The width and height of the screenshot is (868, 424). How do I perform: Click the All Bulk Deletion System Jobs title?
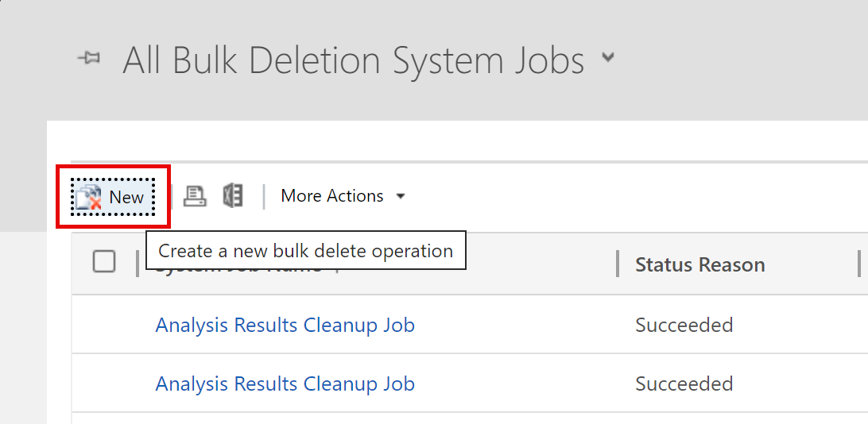pos(353,60)
